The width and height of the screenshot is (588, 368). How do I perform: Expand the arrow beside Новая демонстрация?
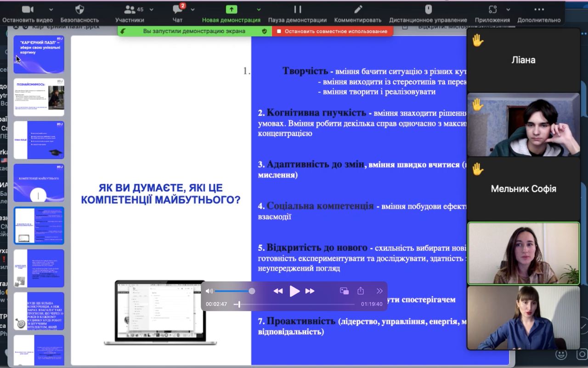click(259, 10)
